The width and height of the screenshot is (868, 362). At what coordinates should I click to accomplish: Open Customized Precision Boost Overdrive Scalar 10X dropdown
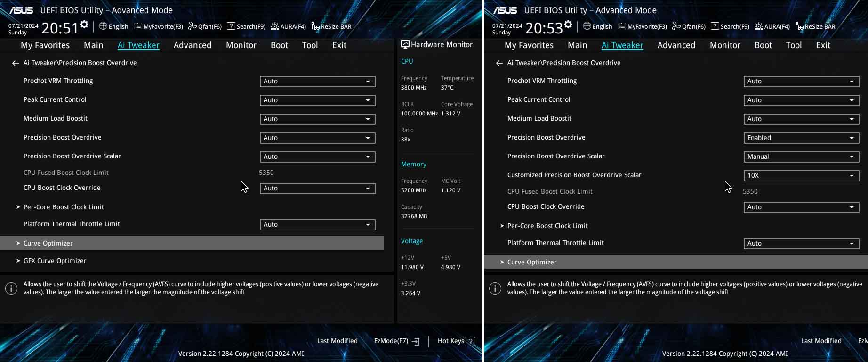[801, 175]
